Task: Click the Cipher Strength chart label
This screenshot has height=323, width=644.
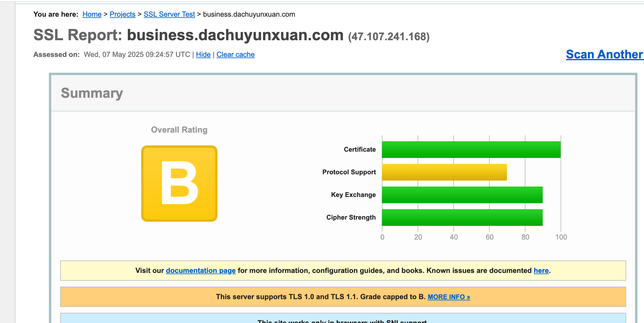Action: pos(351,218)
